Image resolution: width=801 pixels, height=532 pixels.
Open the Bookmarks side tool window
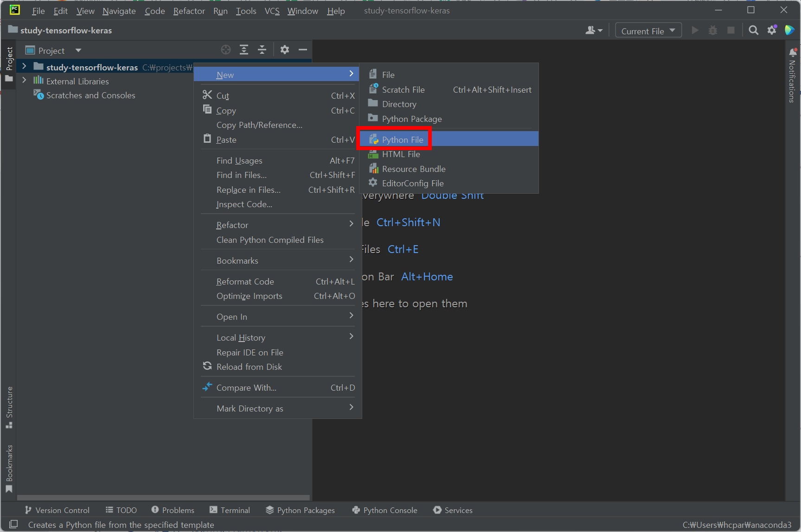tap(9, 469)
